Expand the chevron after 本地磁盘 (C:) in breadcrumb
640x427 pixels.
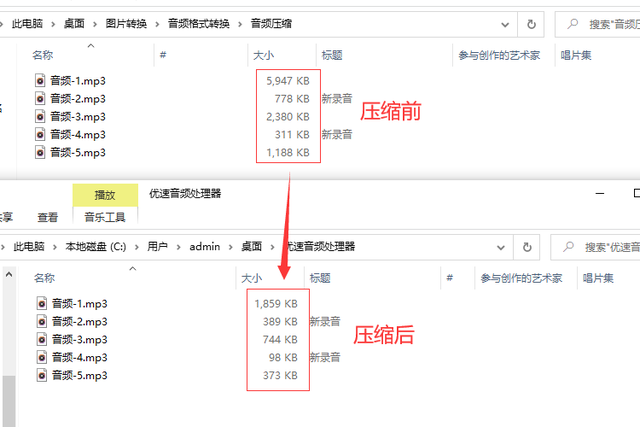click(136, 246)
